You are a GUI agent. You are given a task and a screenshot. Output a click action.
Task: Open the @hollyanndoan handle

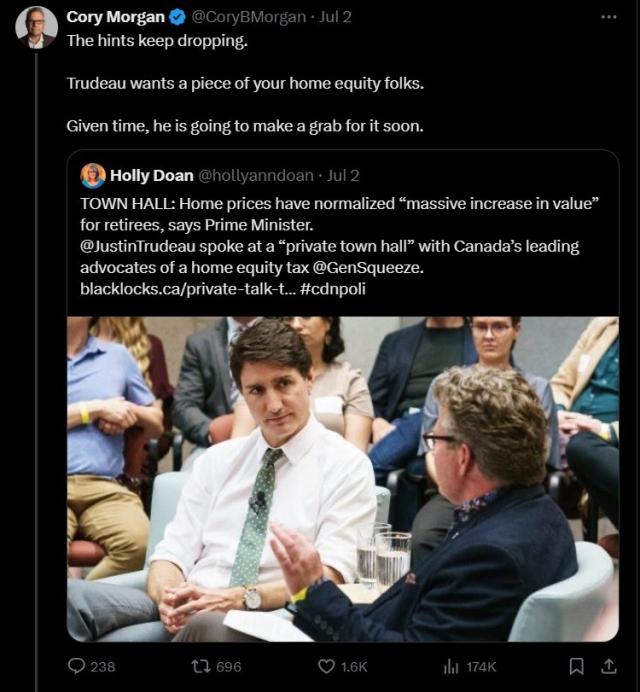(256, 176)
